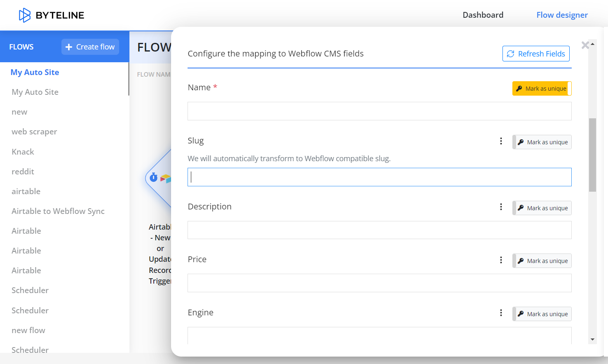Close the field mapping dialog
Image resolution: width=608 pixels, height=364 pixels.
585,45
